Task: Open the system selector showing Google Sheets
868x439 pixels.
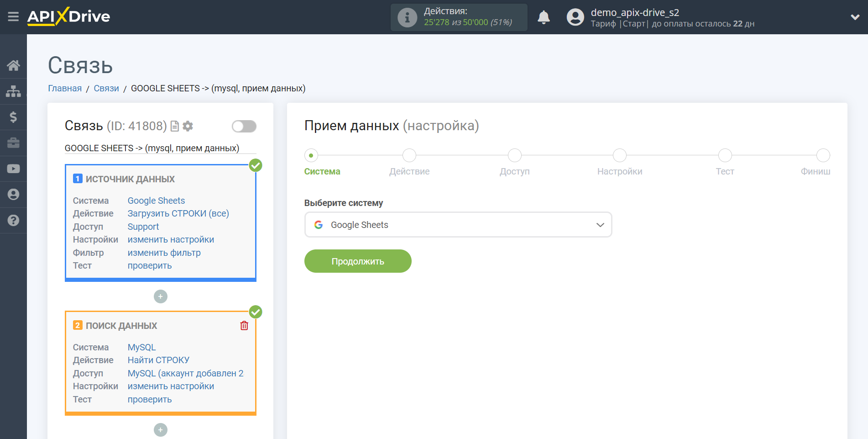Action: point(458,225)
